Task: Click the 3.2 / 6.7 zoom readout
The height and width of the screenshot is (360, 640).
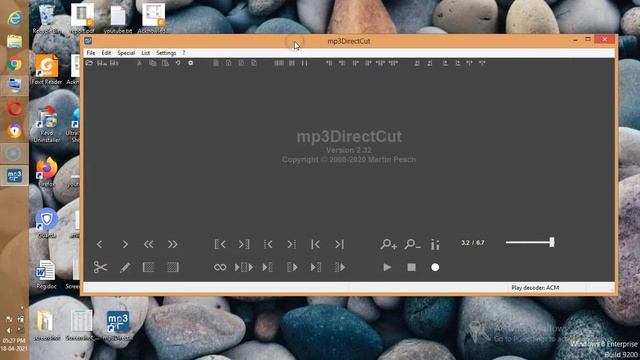Action: click(x=473, y=242)
